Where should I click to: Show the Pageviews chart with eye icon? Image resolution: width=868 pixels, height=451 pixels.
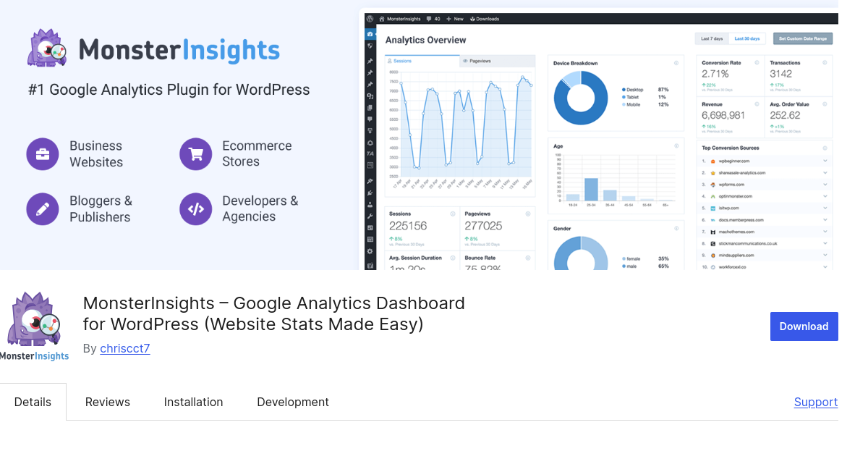click(477, 62)
